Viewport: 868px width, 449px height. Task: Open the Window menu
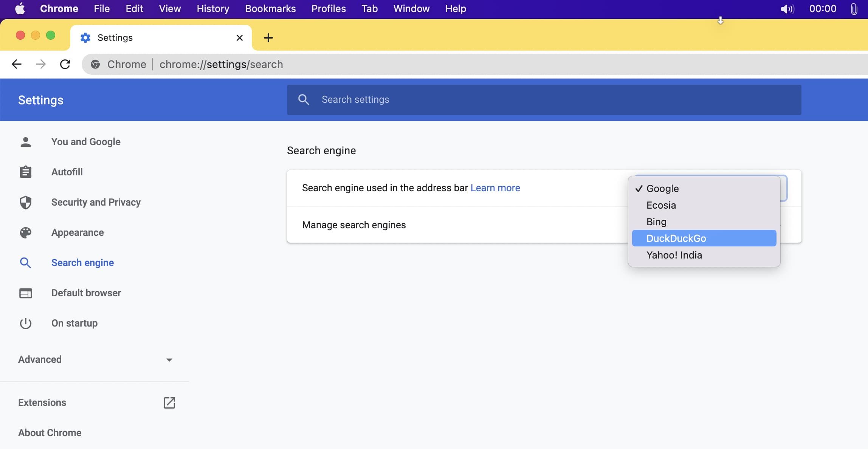click(x=411, y=8)
